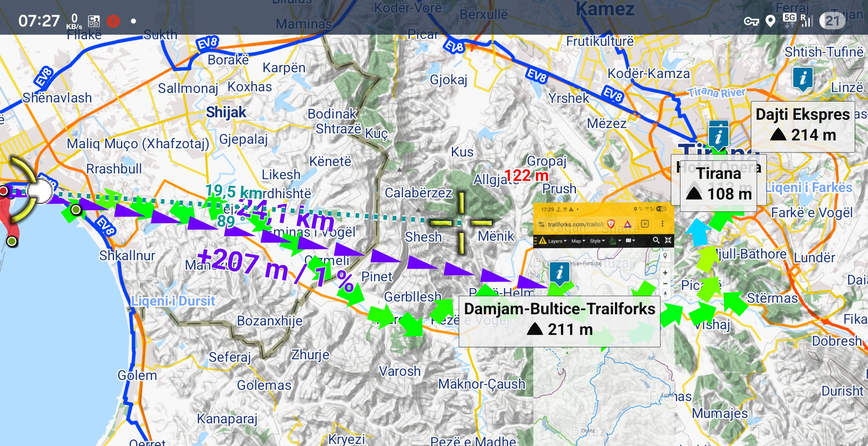
Task: Open the Layers dropdown in Trailforks overlay
Action: tap(557, 241)
